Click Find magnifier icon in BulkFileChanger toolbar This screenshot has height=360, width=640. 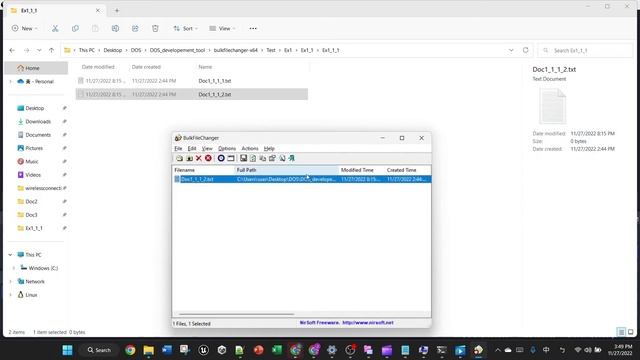(282, 158)
